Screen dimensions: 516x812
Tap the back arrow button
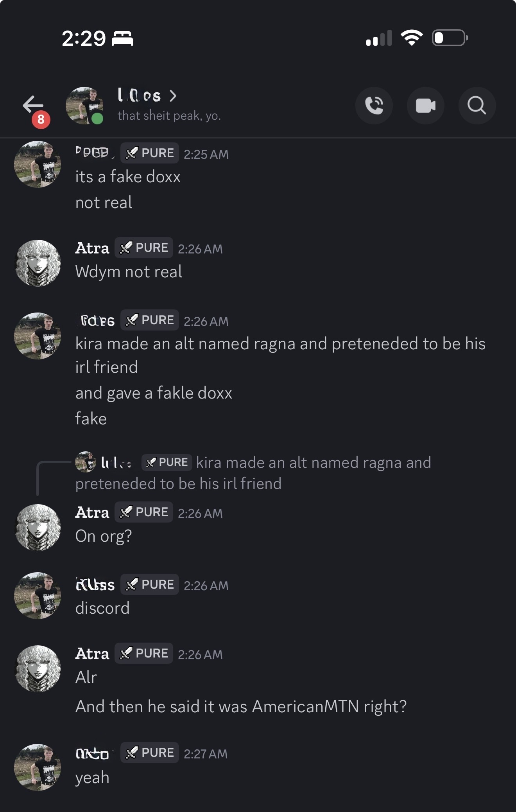point(33,105)
